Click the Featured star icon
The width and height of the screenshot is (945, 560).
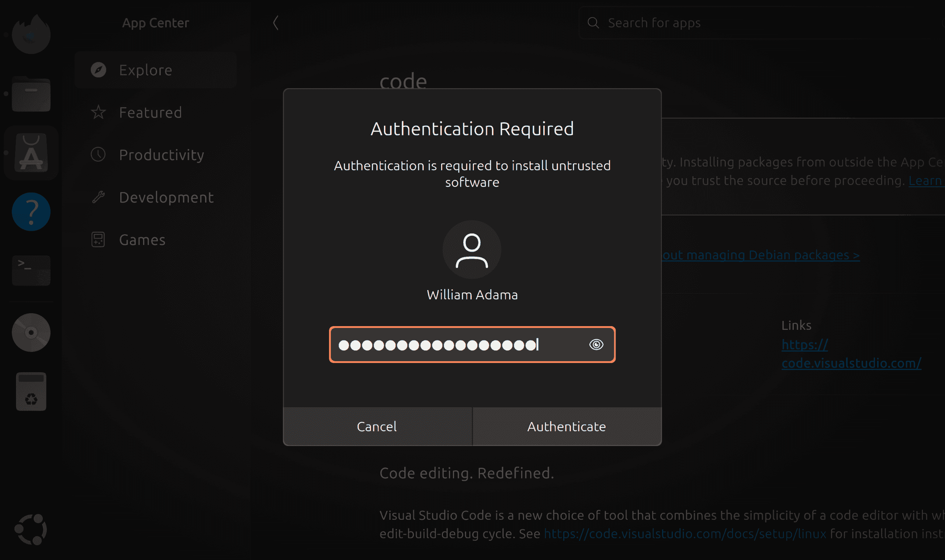click(98, 113)
